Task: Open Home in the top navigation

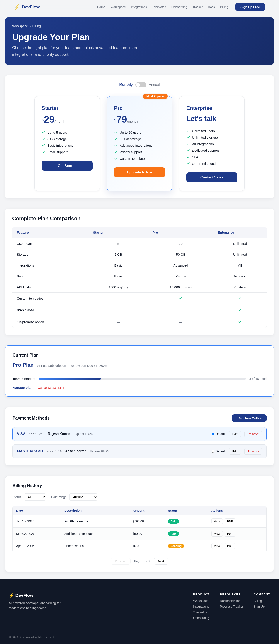Action: (x=101, y=7)
